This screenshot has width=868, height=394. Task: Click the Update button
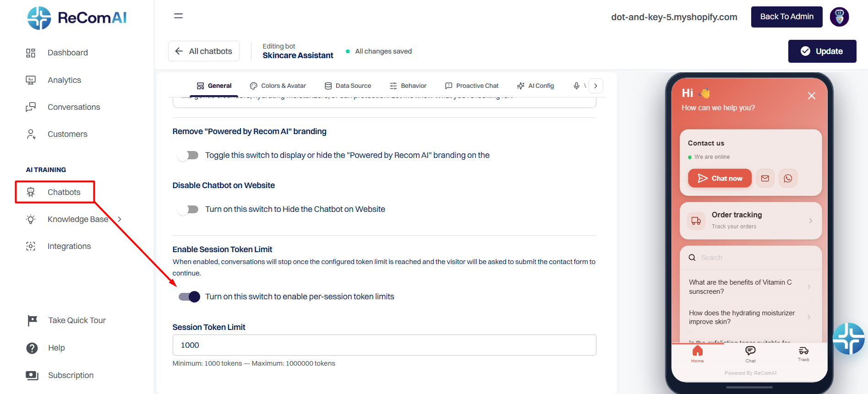tap(822, 51)
